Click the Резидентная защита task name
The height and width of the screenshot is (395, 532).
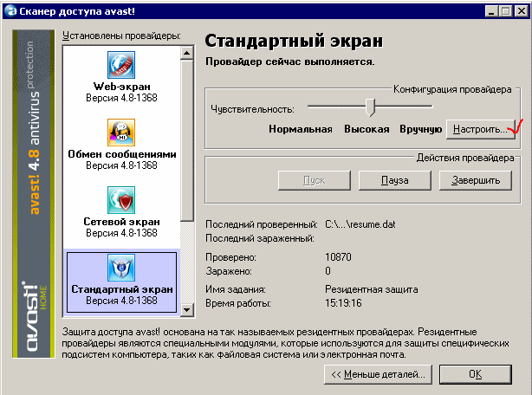pyautogui.click(x=372, y=289)
